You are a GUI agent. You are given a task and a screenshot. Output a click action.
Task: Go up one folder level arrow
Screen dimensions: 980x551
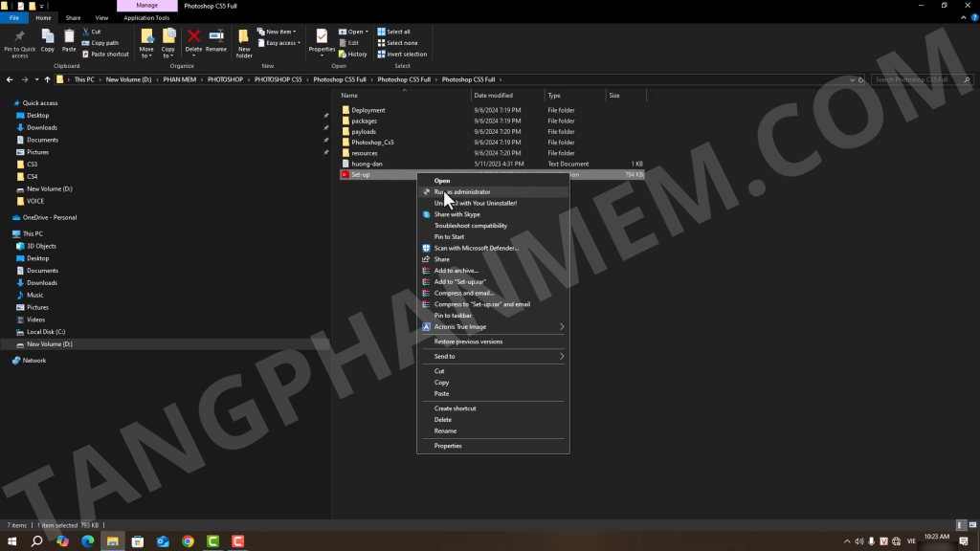tap(48, 79)
